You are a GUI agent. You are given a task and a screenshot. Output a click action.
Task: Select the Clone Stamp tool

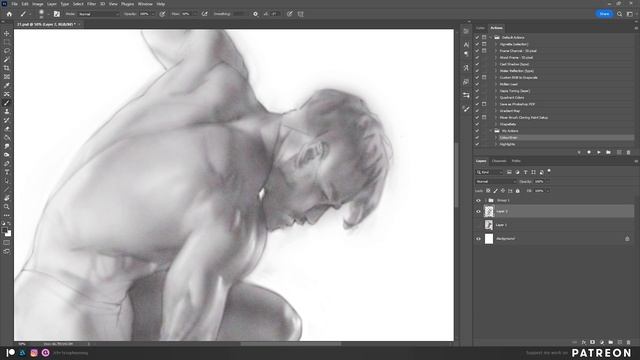(x=7, y=111)
